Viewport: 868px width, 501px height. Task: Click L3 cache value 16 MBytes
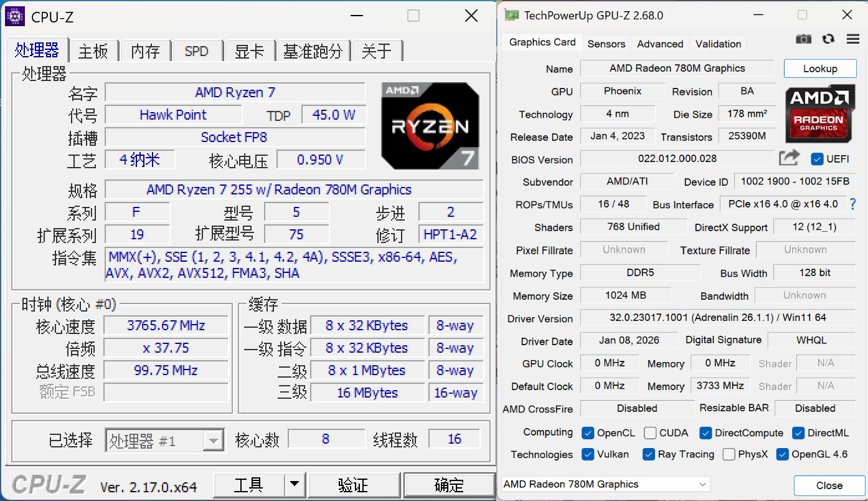pos(367,393)
